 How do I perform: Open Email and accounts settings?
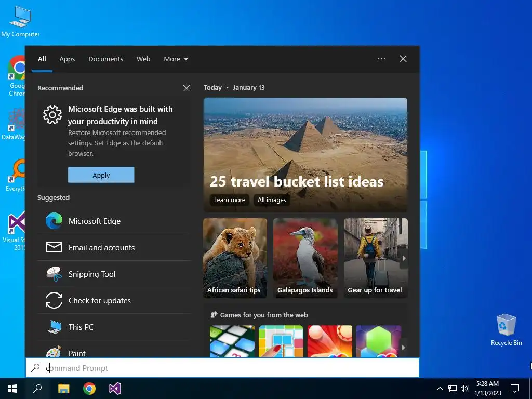(114, 248)
